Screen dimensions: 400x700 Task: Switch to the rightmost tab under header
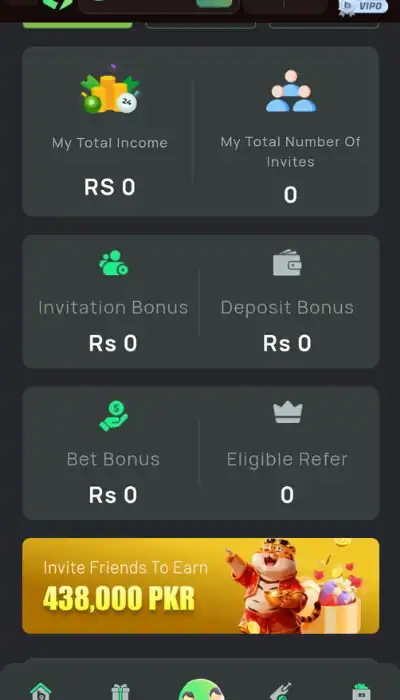(324, 25)
